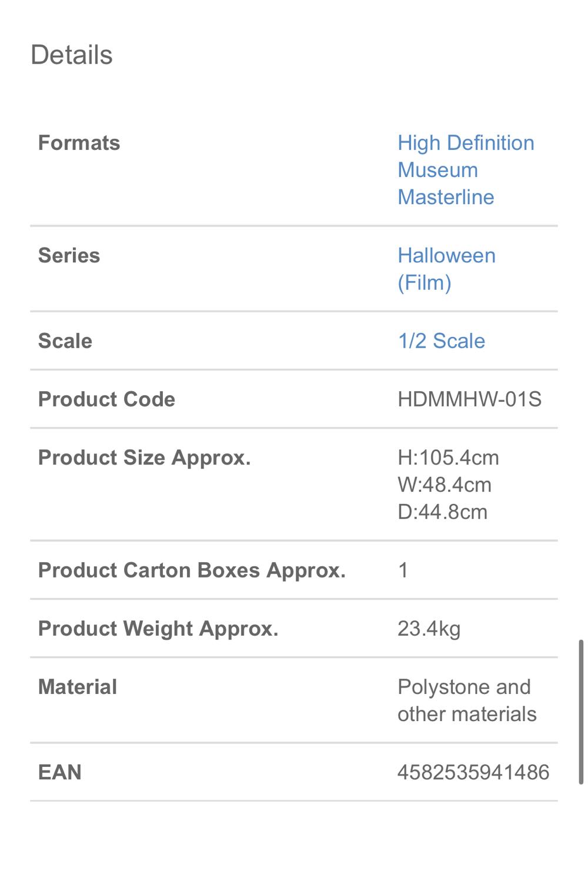Screen dimensions: 588x871
Task: Click the Material row label
Action: 76,686
